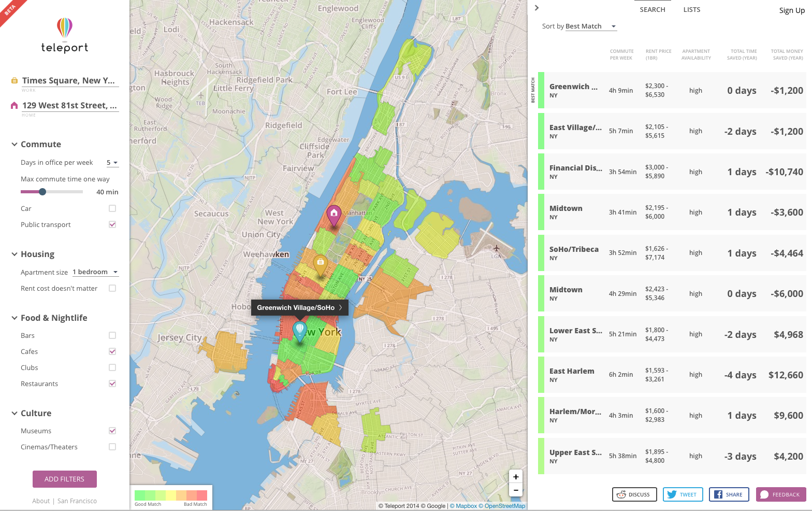Image resolution: width=812 pixels, height=511 pixels.
Task: Click the Facebook icon on Share button
Action: [718, 494]
